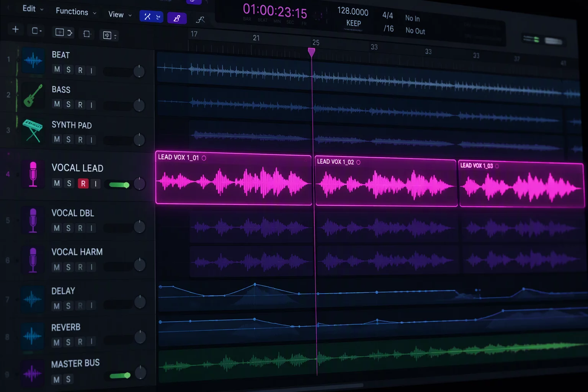The width and height of the screenshot is (588, 392).
Task: Click the 4/4 time signature
Action: 388,15
